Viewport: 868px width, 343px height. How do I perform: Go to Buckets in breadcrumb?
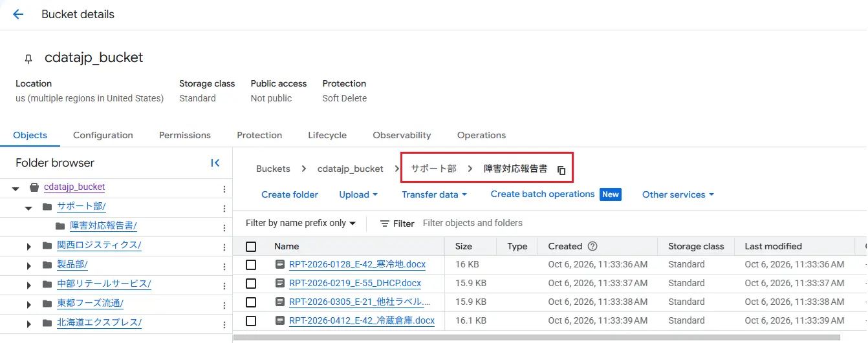click(273, 169)
